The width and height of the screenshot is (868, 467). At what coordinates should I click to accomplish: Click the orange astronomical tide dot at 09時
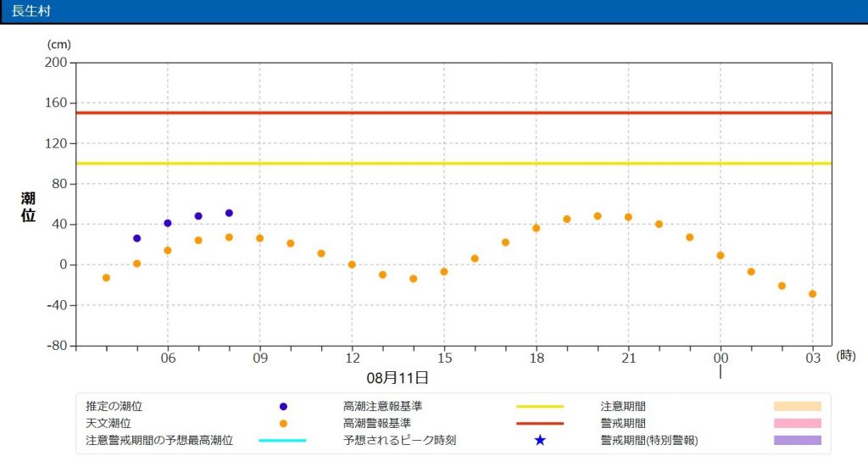click(259, 238)
